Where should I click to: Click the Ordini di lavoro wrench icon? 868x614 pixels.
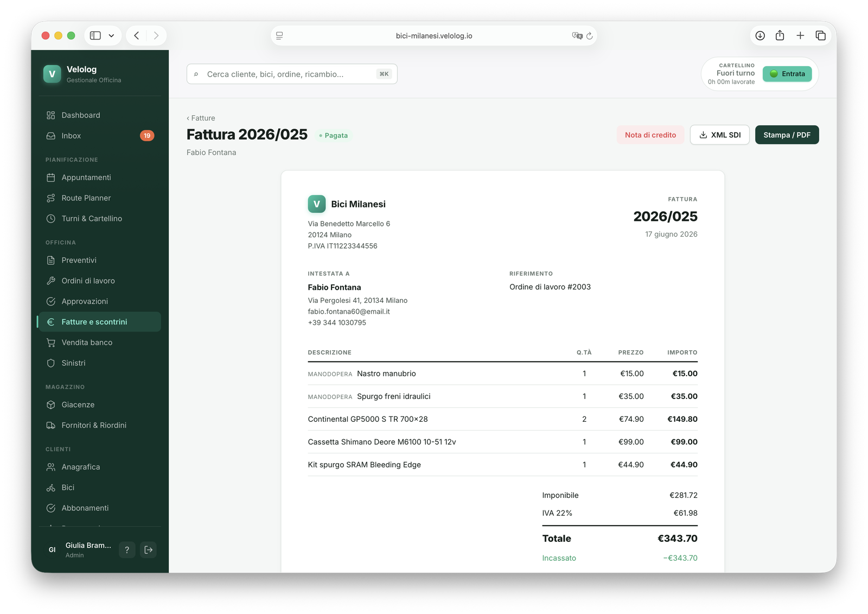[51, 281]
